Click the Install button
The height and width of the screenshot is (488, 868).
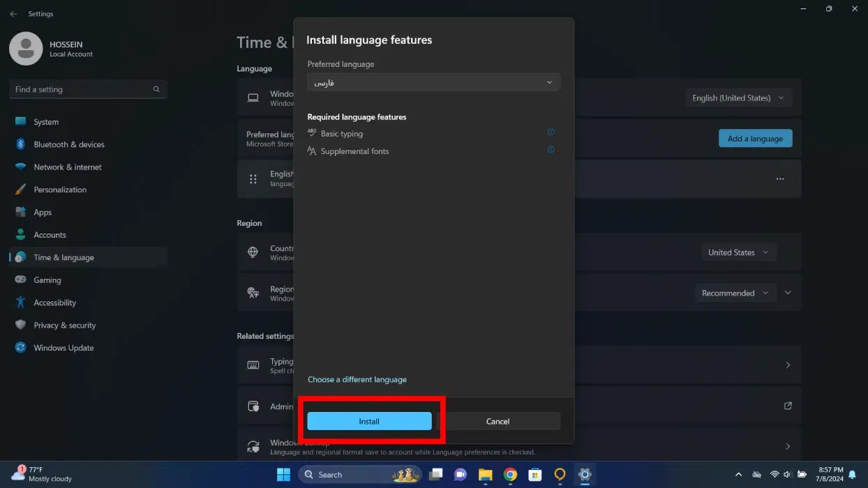click(369, 421)
